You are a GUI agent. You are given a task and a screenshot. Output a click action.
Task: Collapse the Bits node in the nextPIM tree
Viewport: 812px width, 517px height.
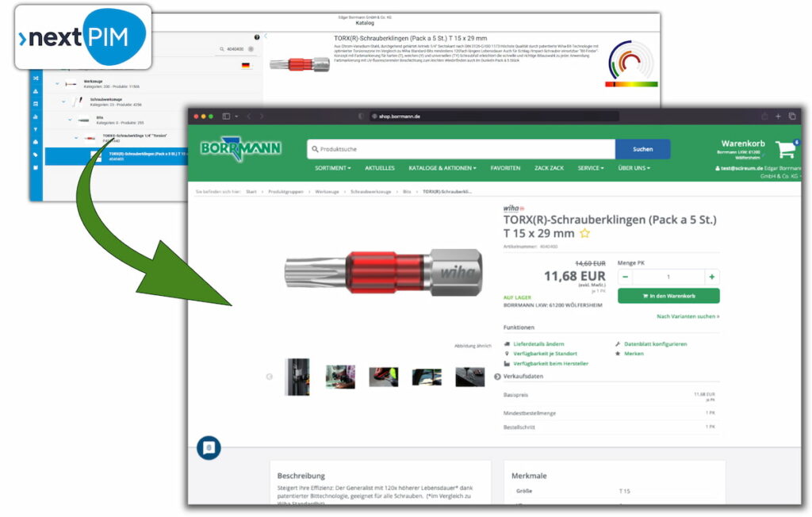(70, 119)
